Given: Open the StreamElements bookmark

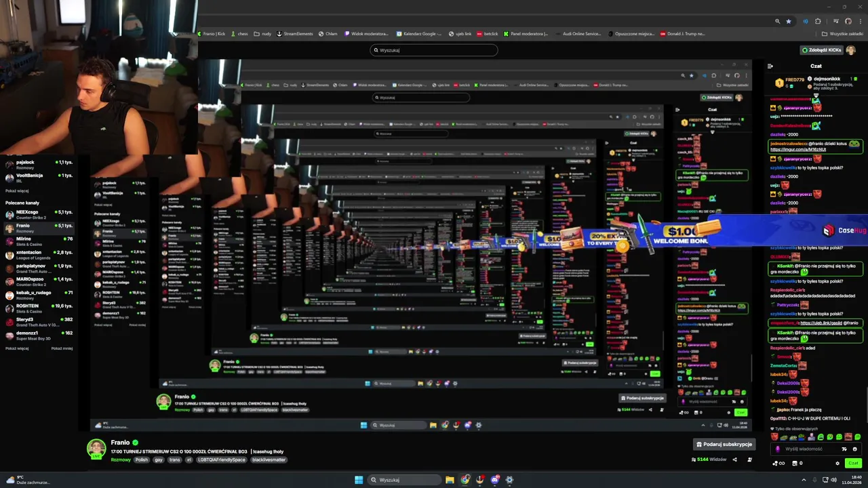Looking at the screenshot, I should (x=295, y=34).
